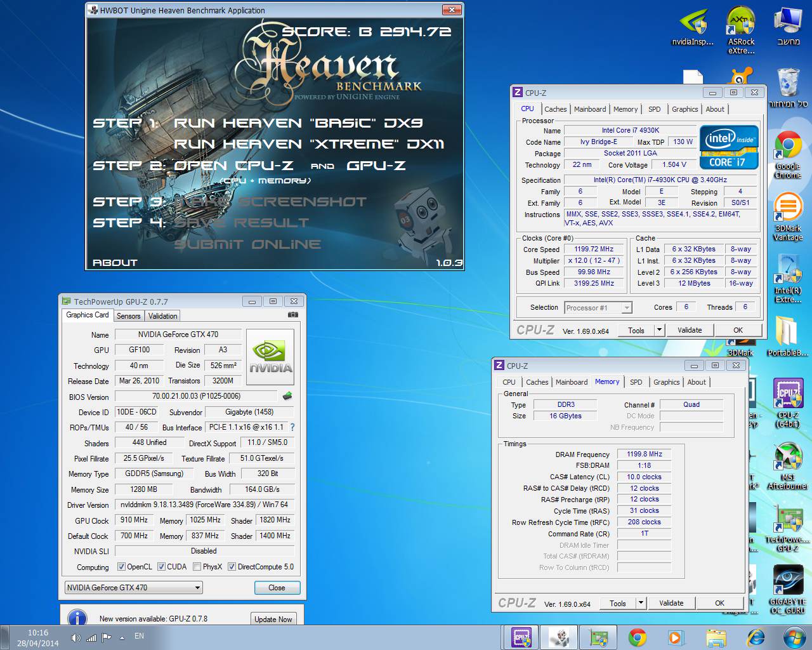Click the Core Speed value 1199.72 MHz
The width and height of the screenshot is (812, 650).
[594, 249]
